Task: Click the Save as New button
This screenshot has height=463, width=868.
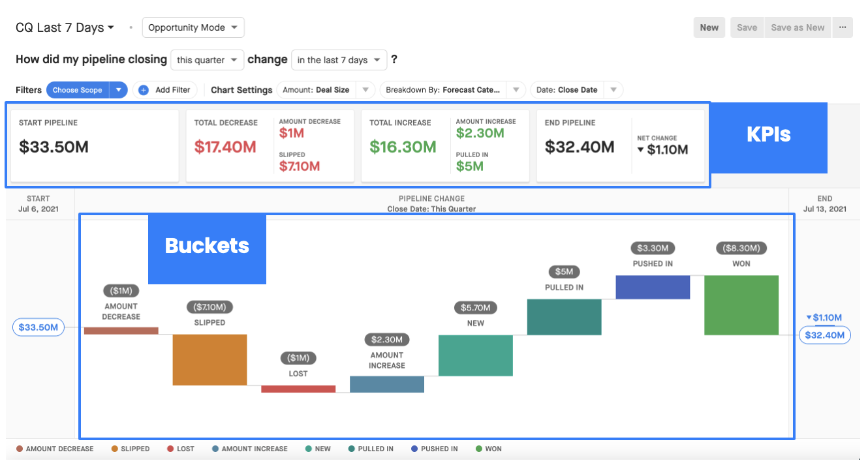Action: (798, 27)
